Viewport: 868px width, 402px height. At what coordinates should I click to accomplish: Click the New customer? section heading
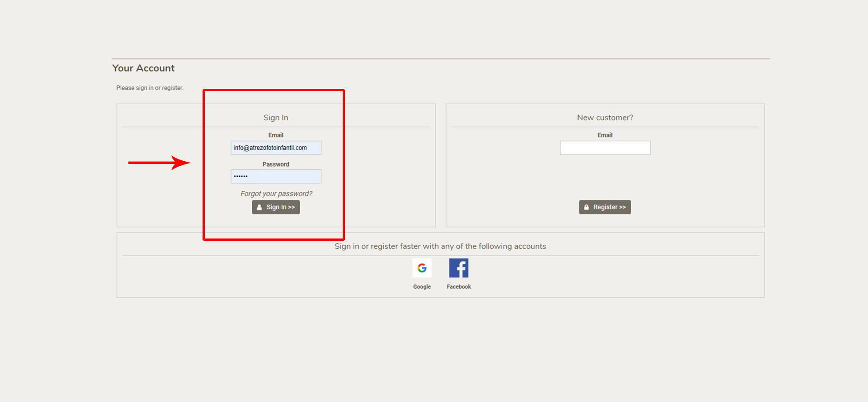605,117
